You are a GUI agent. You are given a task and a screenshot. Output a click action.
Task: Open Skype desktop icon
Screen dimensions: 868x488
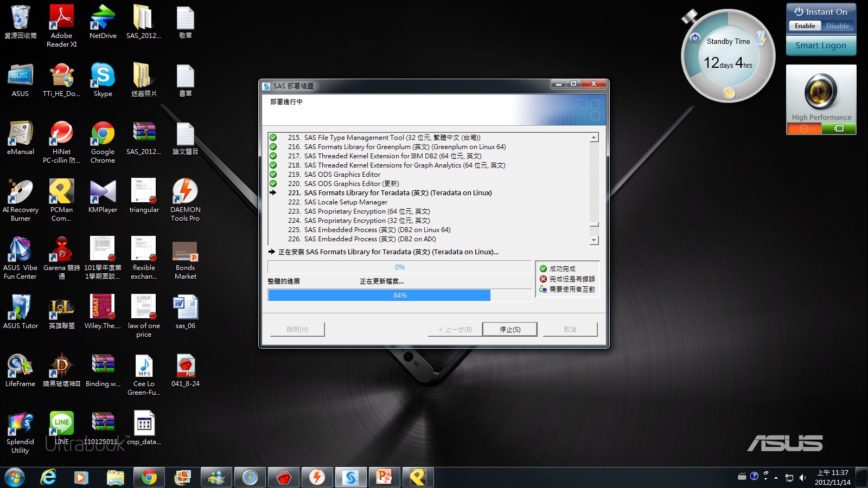tap(103, 80)
